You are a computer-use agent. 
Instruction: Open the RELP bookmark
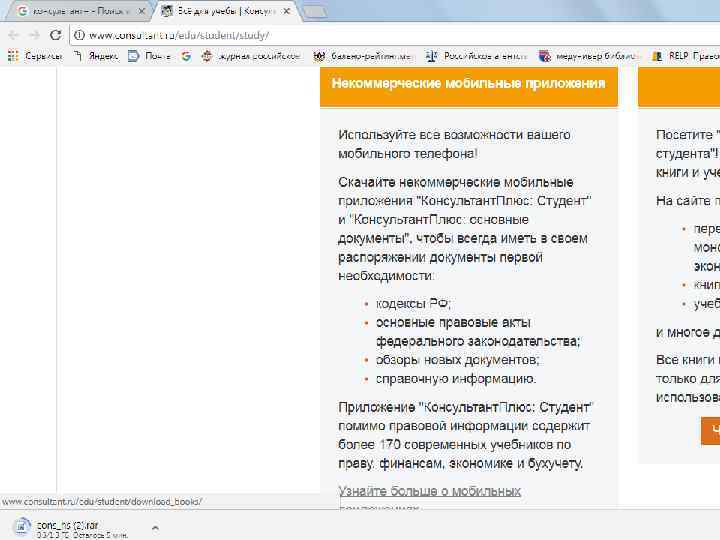686,56
